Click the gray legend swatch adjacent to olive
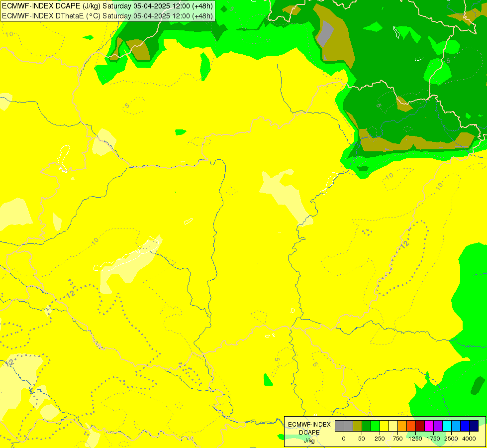This screenshot has width=487, height=448. click(348, 426)
